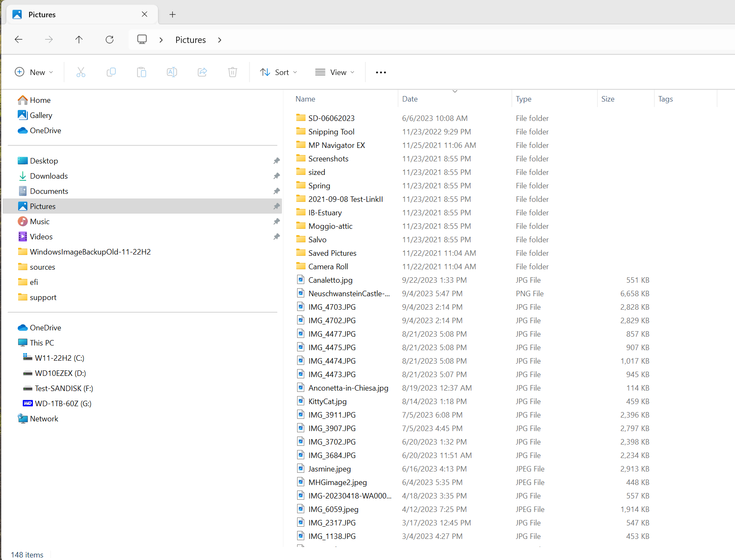735x560 pixels.
Task: Click the Up-one-level arrow icon
Action: point(79,39)
